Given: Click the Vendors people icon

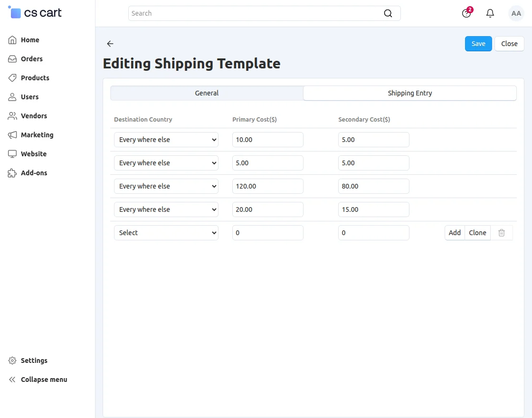Looking at the screenshot, I should (x=12, y=116).
